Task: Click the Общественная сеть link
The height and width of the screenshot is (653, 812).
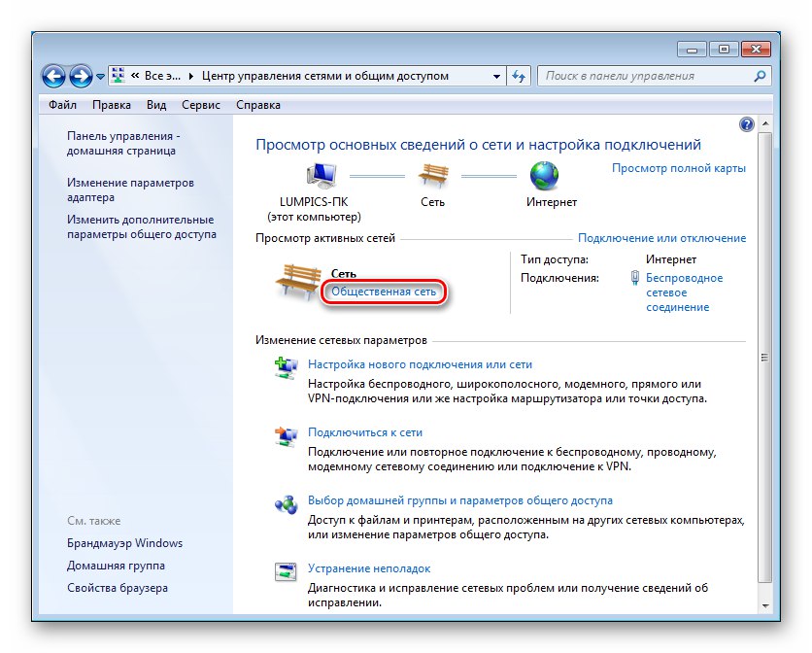Action: point(384,292)
